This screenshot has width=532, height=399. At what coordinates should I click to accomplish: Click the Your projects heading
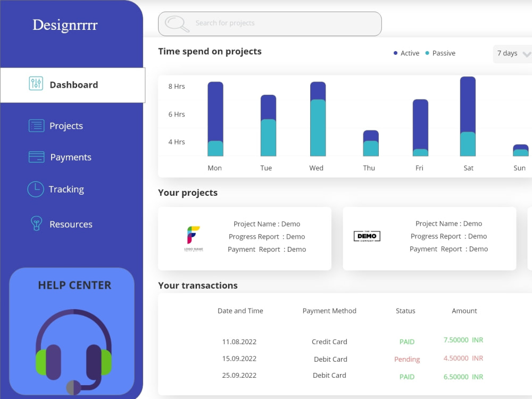click(x=188, y=193)
